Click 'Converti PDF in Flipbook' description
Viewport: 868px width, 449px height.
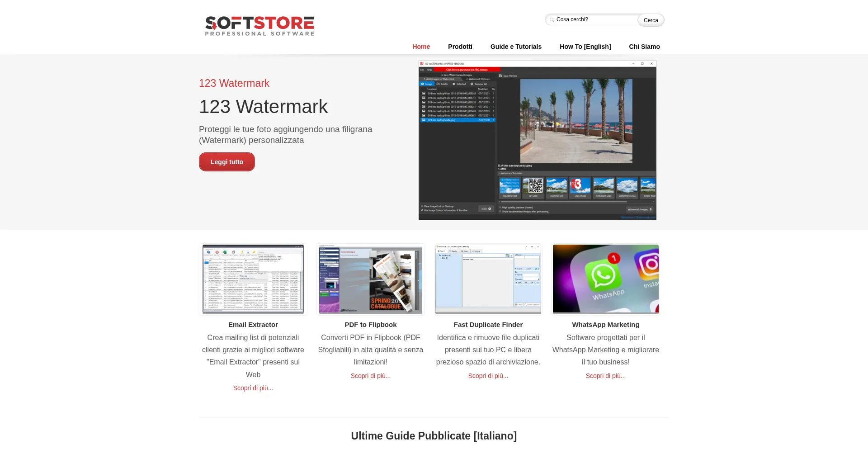pos(371,350)
